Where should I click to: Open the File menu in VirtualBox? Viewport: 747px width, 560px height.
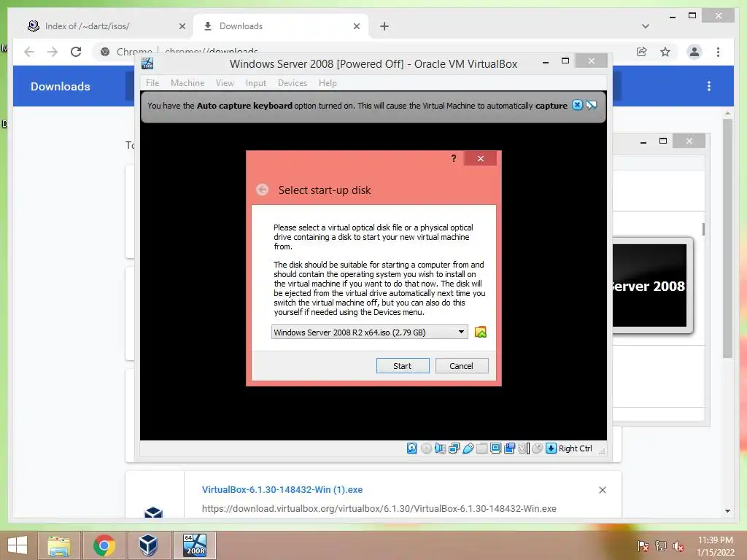152,83
